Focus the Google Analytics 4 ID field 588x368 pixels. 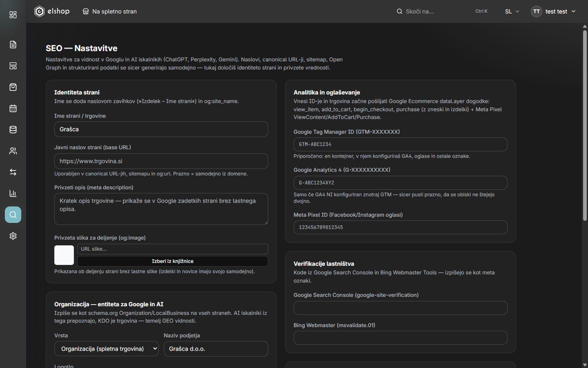(401, 183)
